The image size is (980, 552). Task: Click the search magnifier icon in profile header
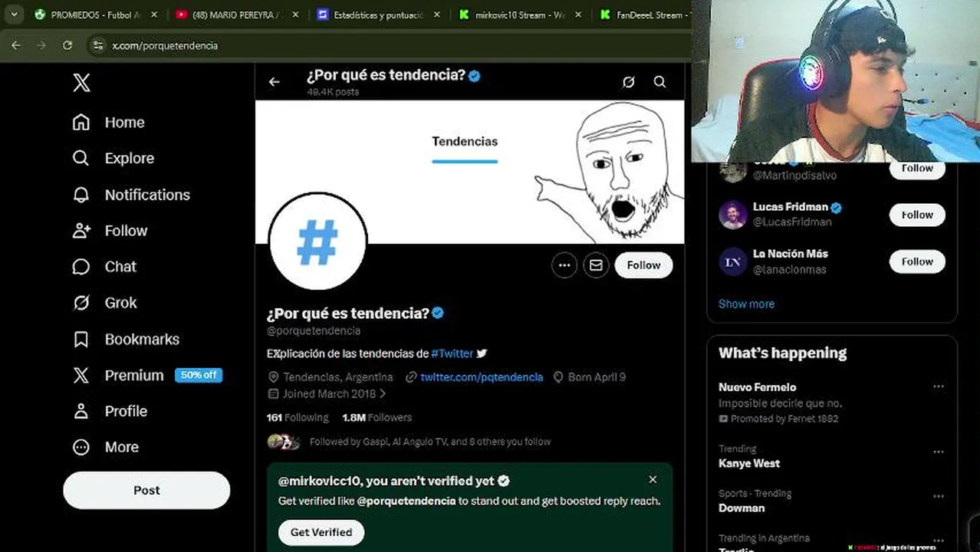(x=659, y=82)
